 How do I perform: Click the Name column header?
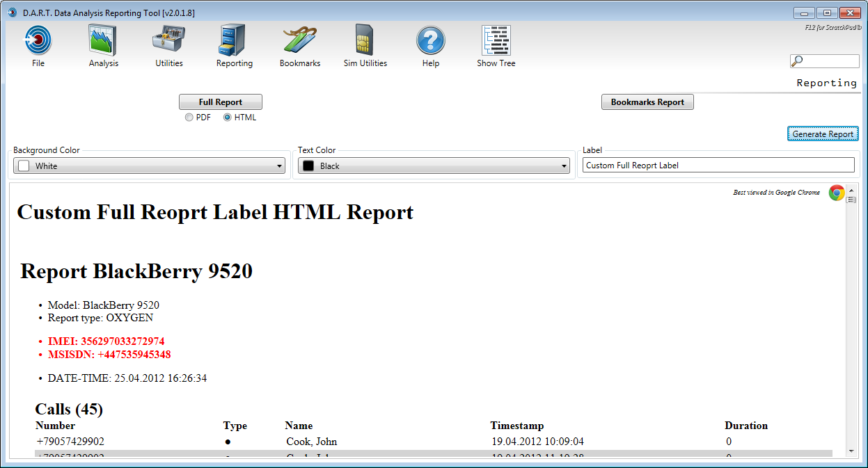299,426
